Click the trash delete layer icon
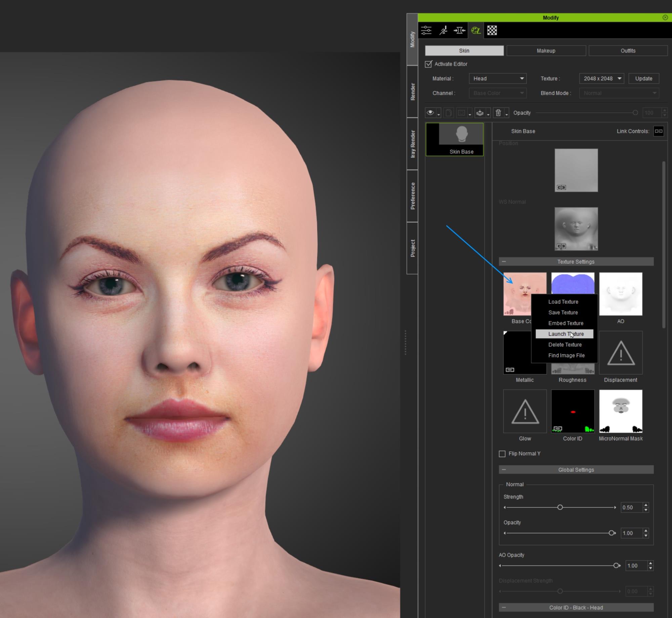 click(498, 113)
